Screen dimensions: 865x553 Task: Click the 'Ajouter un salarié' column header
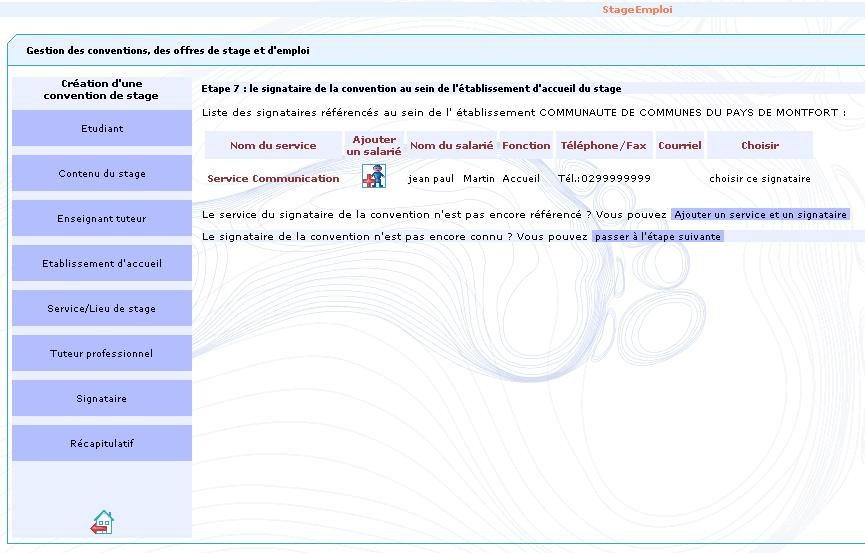coord(374,146)
